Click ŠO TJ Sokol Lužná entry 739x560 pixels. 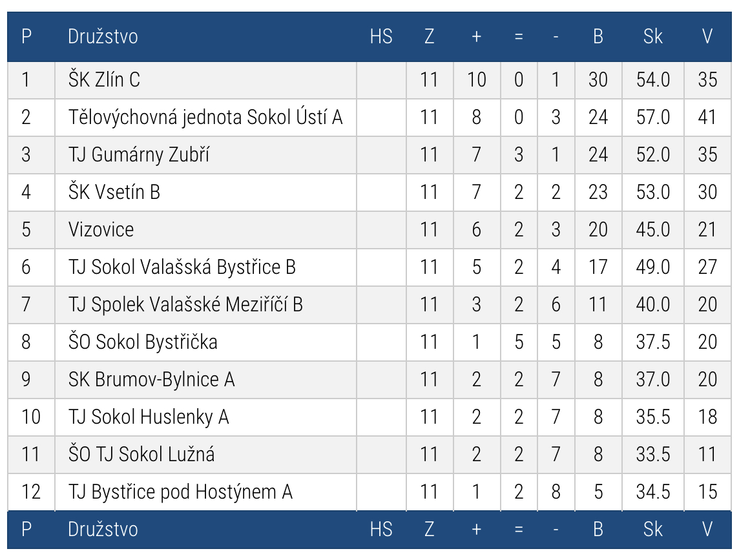(x=141, y=455)
